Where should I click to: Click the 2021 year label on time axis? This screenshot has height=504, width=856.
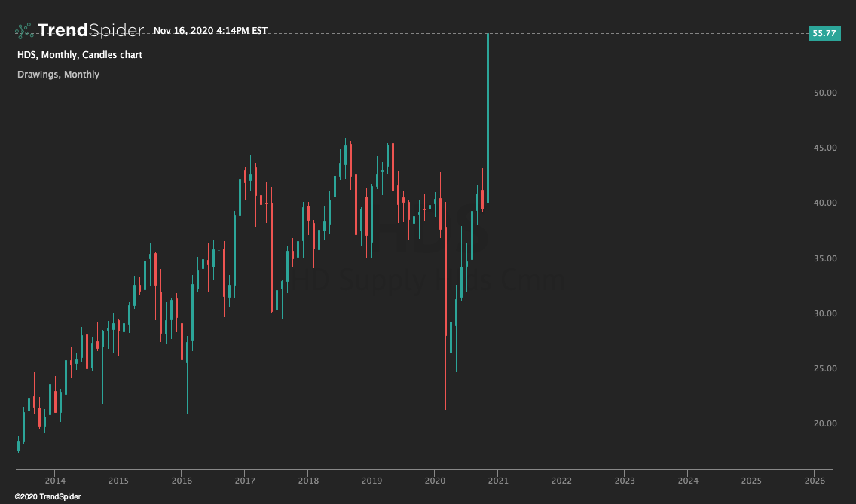point(498,481)
